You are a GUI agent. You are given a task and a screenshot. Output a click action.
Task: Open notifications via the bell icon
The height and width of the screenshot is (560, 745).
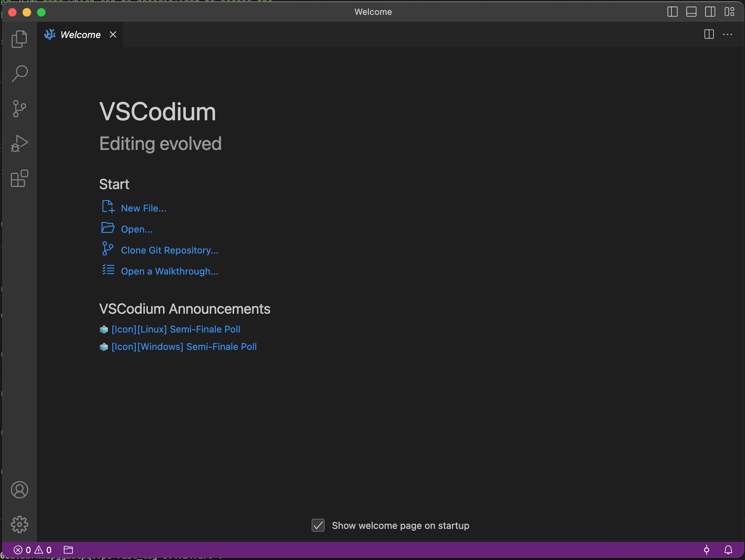point(729,550)
